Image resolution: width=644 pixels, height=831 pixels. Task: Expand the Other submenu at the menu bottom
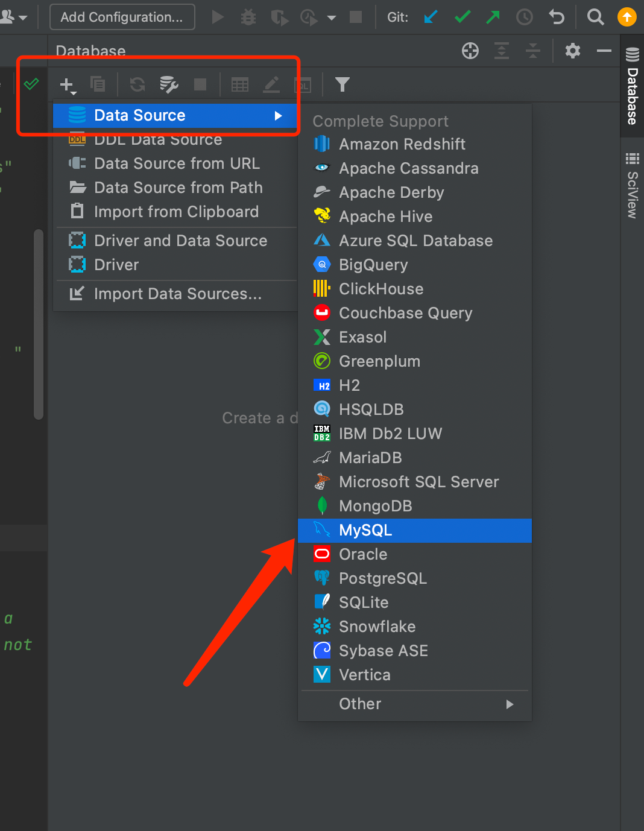click(x=415, y=704)
